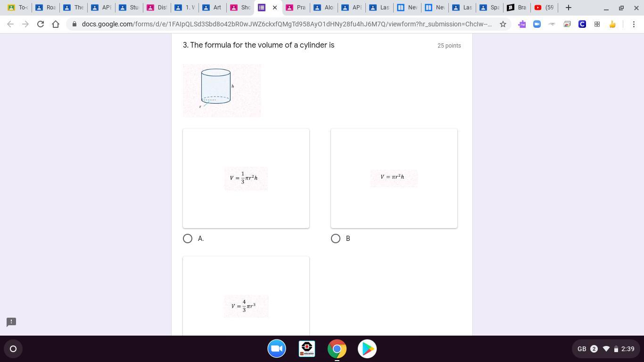This screenshot has width=644, height=362.
Task: View site information via the lock icon
Action: click(74, 24)
